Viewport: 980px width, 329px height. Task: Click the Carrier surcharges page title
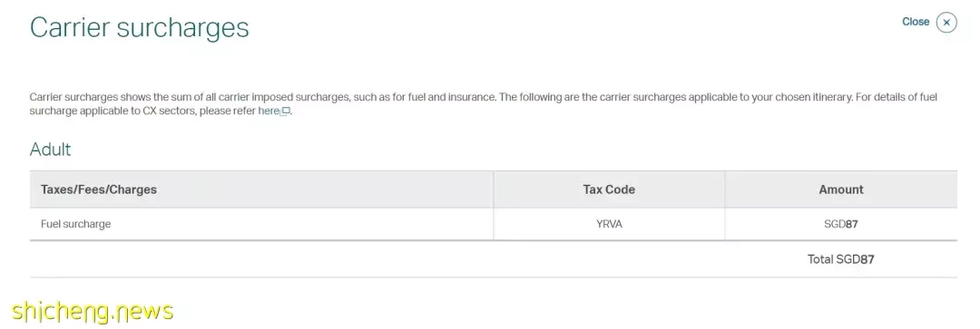(x=140, y=28)
